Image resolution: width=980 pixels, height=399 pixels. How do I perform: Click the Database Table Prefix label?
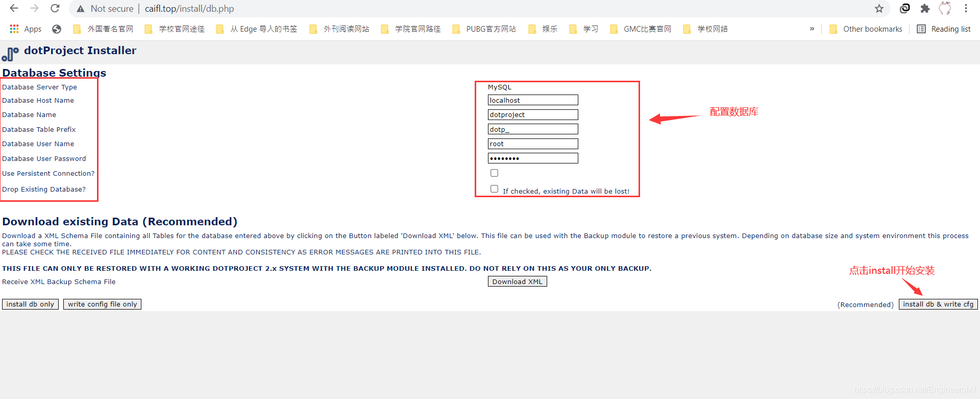tap(39, 129)
